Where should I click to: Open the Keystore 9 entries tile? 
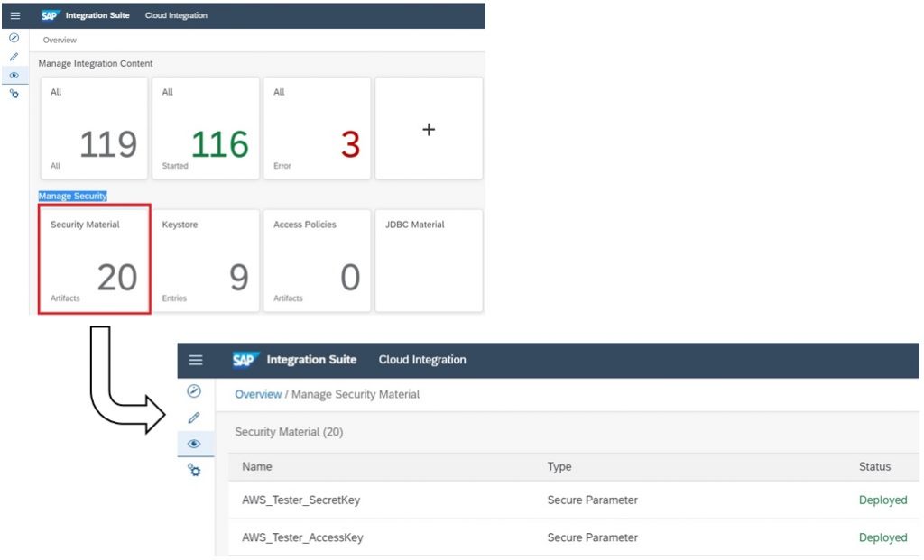[206, 261]
